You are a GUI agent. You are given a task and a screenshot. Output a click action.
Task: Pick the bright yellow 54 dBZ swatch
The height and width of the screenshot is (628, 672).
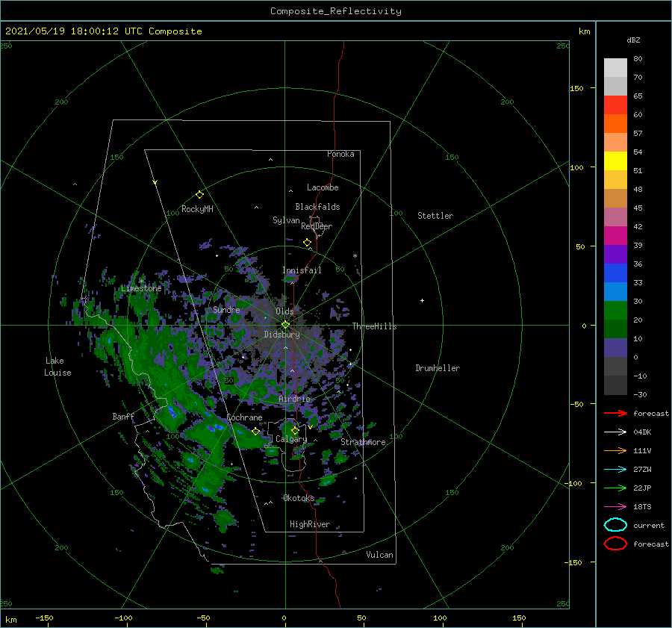point(615,161)
